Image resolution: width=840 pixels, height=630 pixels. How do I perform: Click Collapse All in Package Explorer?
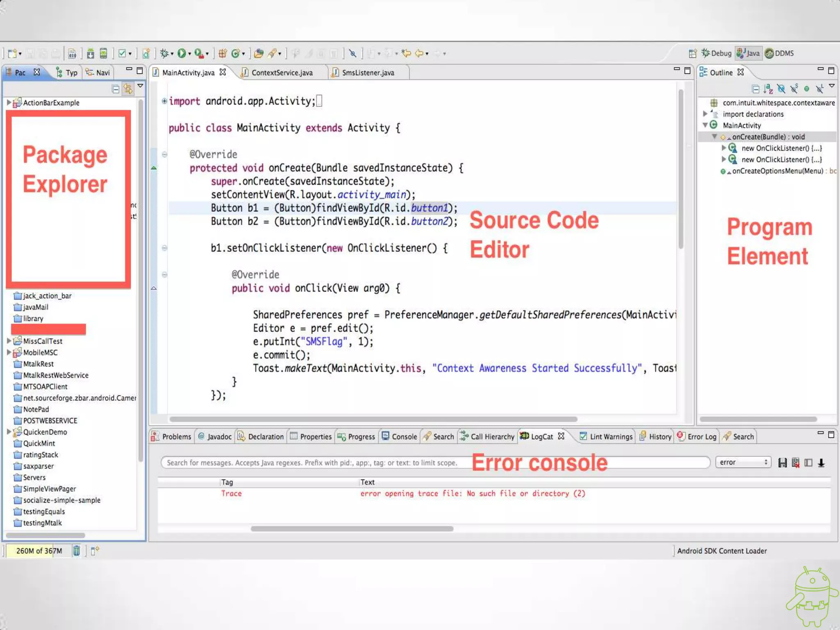click(116, 89)
